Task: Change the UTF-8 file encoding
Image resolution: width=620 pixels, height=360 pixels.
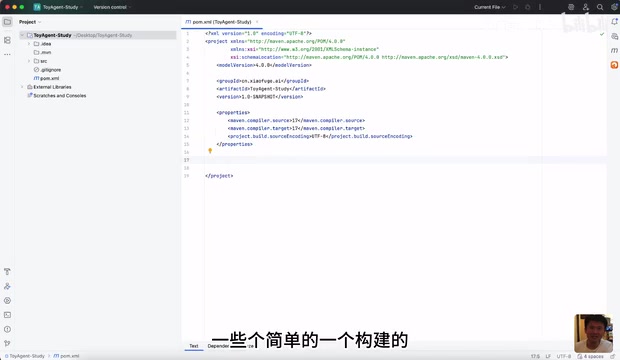Action: (x=563, y=356)
